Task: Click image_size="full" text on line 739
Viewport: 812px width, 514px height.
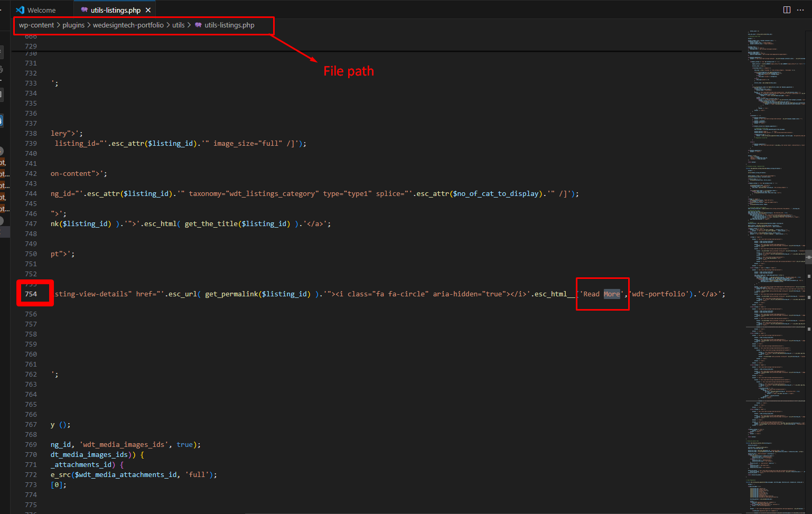Action: coord(248,143)
